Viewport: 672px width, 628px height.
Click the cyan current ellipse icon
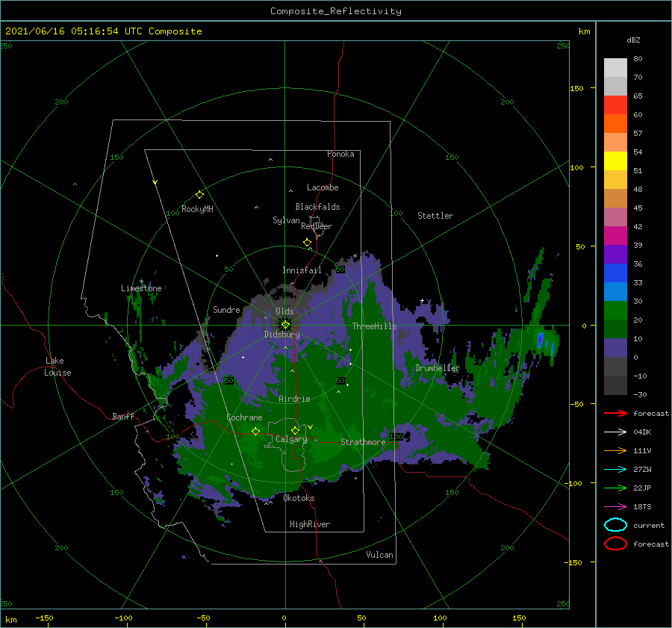click(x=615, y=525)
